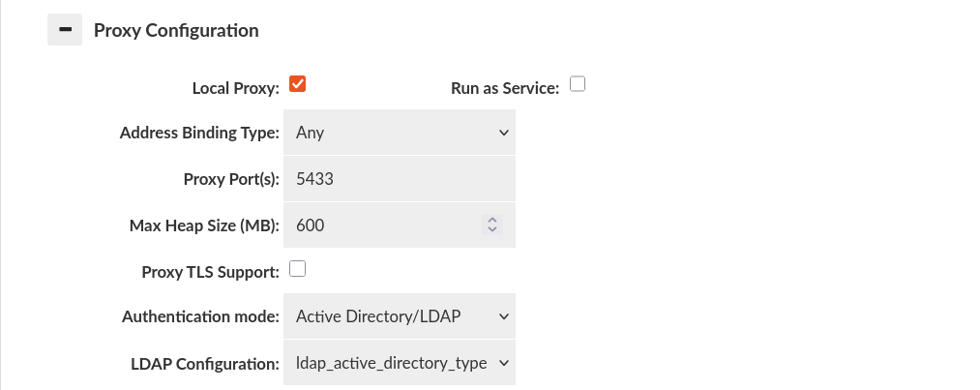Disable the Local Proxy checkbox
Screen dimensions: 980x390
[298, 84]
